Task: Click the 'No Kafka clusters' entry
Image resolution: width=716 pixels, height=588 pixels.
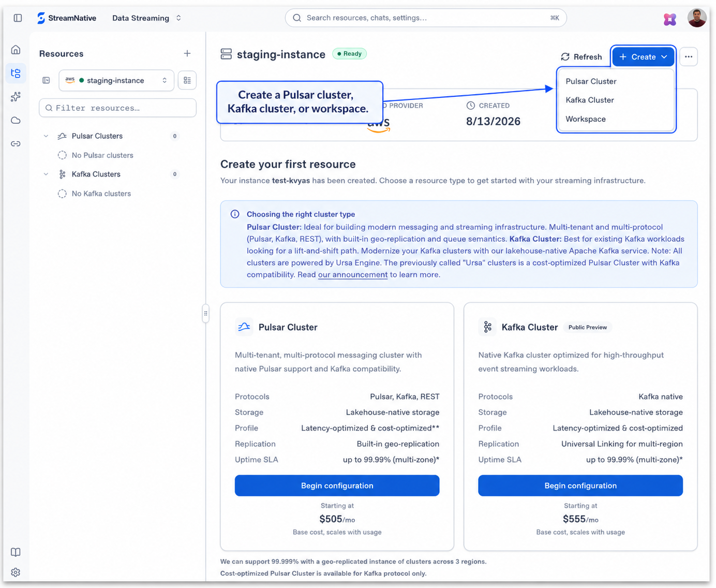Action: pyautogui.click(x=101, y=194)
